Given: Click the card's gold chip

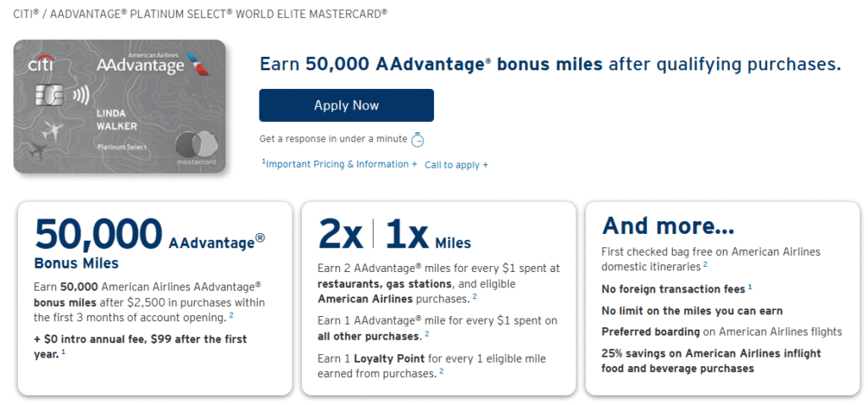Looking at the screenshot, I should pyautogui.click(x=46, y=96).
